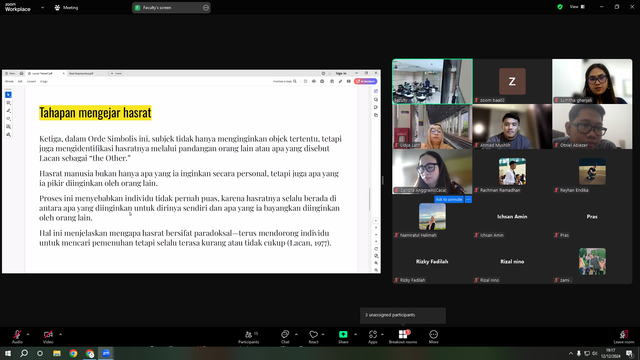Open the Zoom Workplace dropdown chevron
Image resolution: width=640 pixels, height=360 pixels.
pos(42,7)
